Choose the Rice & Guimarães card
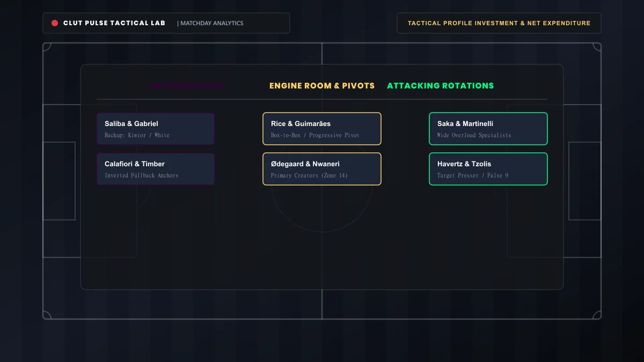644x362 pixels. pyautogui.click(x=322, y=129)
